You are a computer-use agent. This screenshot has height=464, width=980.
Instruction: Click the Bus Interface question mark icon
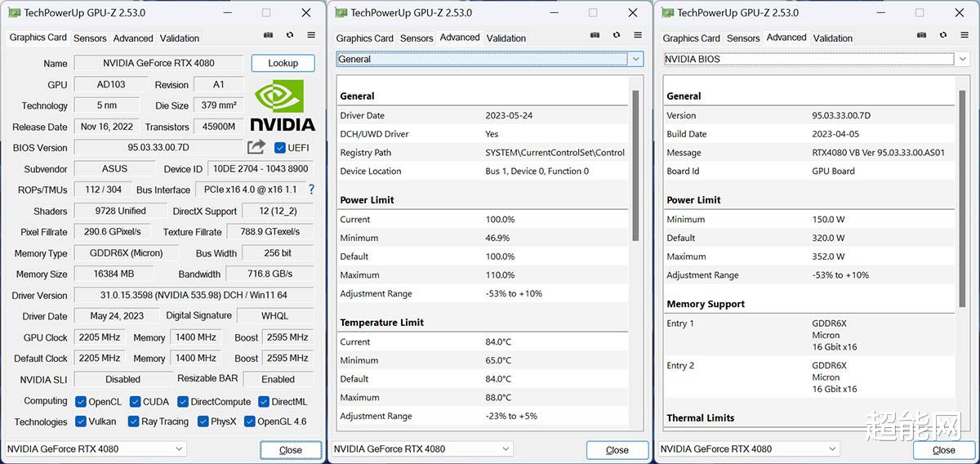[x=311, y=190]
